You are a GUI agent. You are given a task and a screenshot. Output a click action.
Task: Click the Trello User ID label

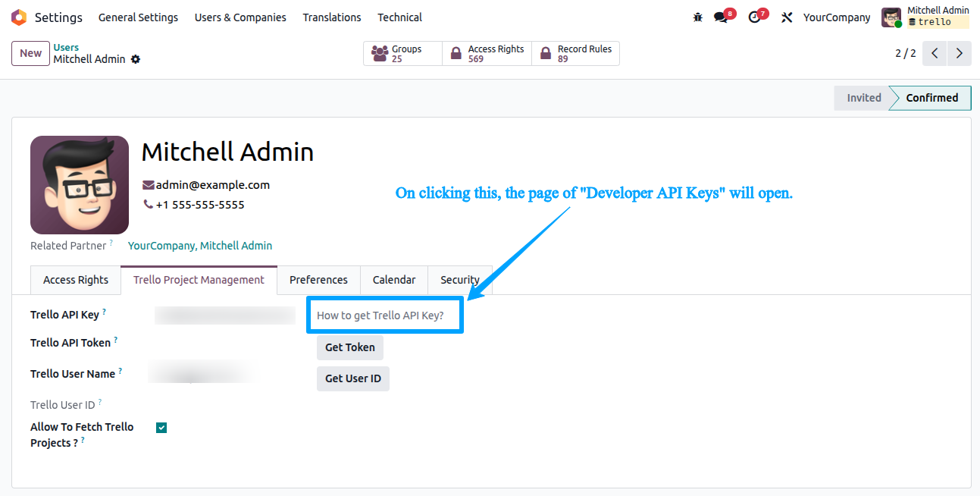tap(63, 405)
